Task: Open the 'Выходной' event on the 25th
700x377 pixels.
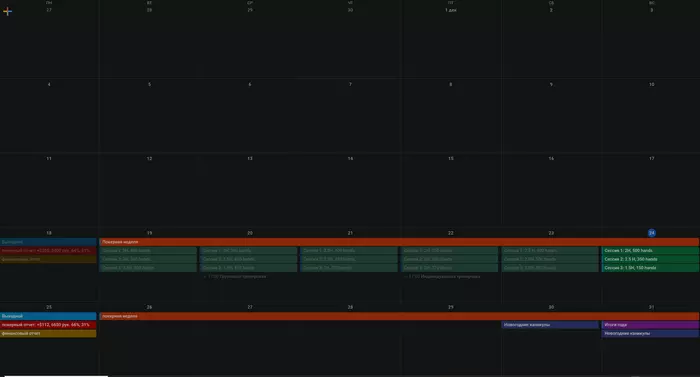Action: click(x=48, y=316)
